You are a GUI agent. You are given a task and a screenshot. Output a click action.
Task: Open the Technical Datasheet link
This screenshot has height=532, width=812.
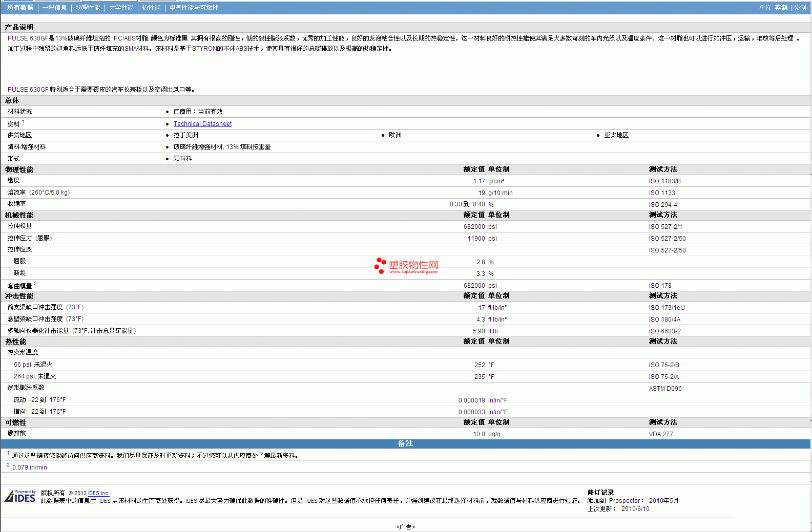pos(202,124)
